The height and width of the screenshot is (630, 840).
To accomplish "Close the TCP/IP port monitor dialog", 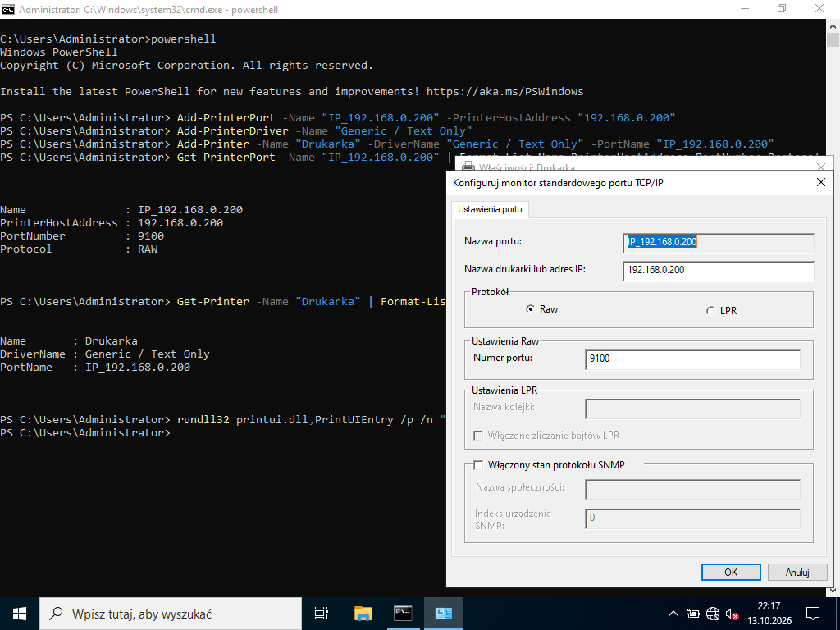I will tap(820, 183).
